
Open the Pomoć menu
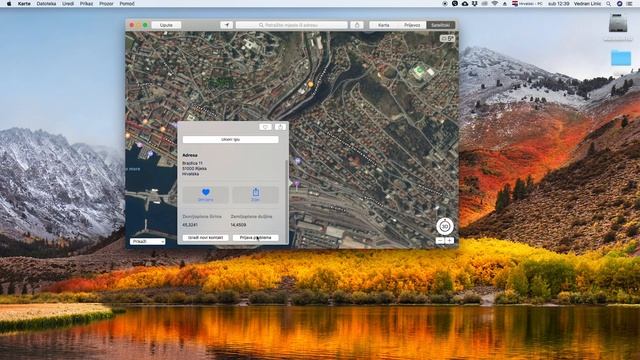point(127,3)
